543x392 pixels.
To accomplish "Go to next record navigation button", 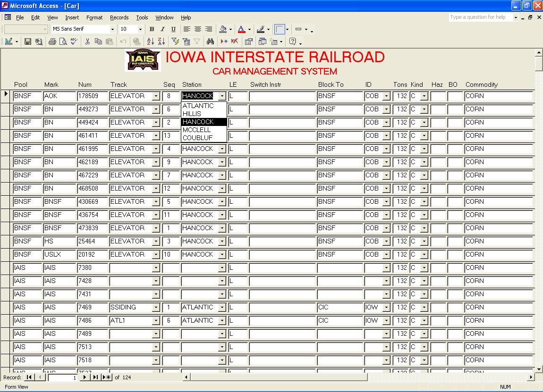I will point(85,377).
